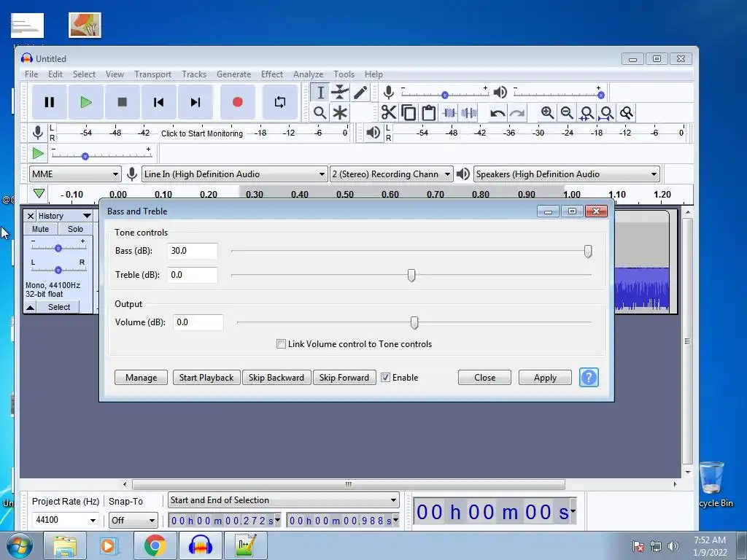Enable Link Volume control to Tone controls

coord(281,344)
